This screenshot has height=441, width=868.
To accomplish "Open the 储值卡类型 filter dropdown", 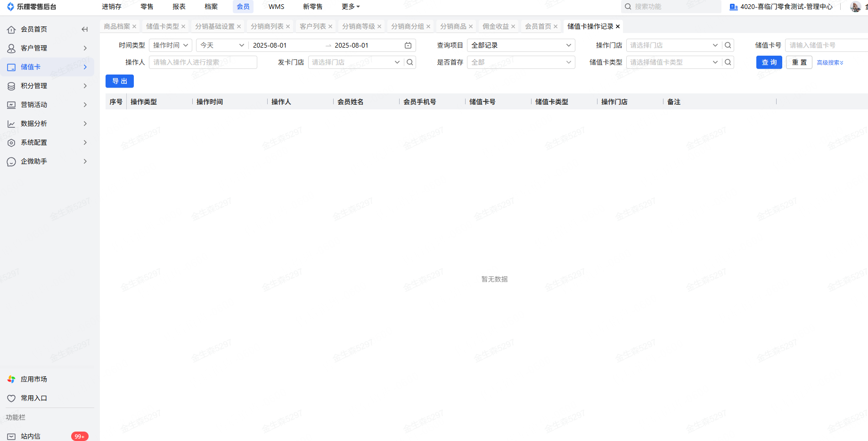I will [x=674, y=62].
